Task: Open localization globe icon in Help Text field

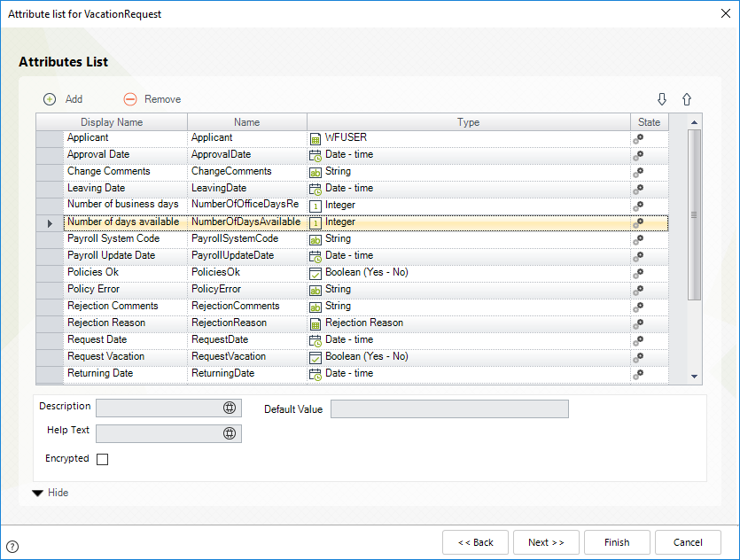Action: [x=230, y=433]
